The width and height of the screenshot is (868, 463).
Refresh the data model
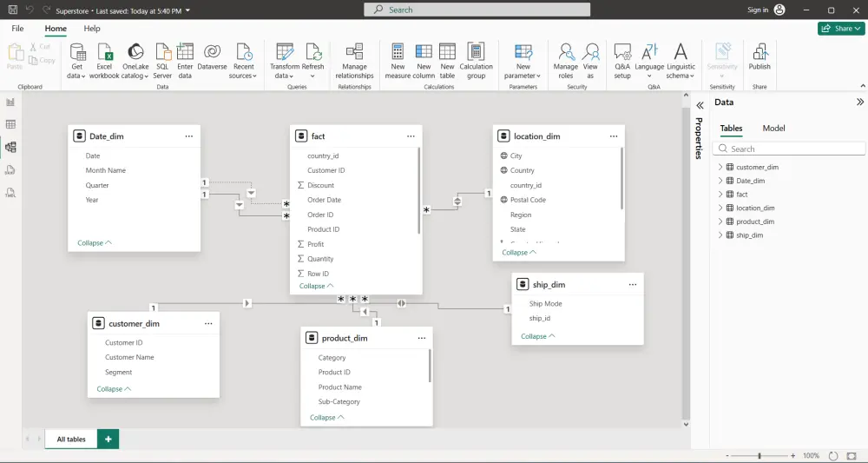312,61
